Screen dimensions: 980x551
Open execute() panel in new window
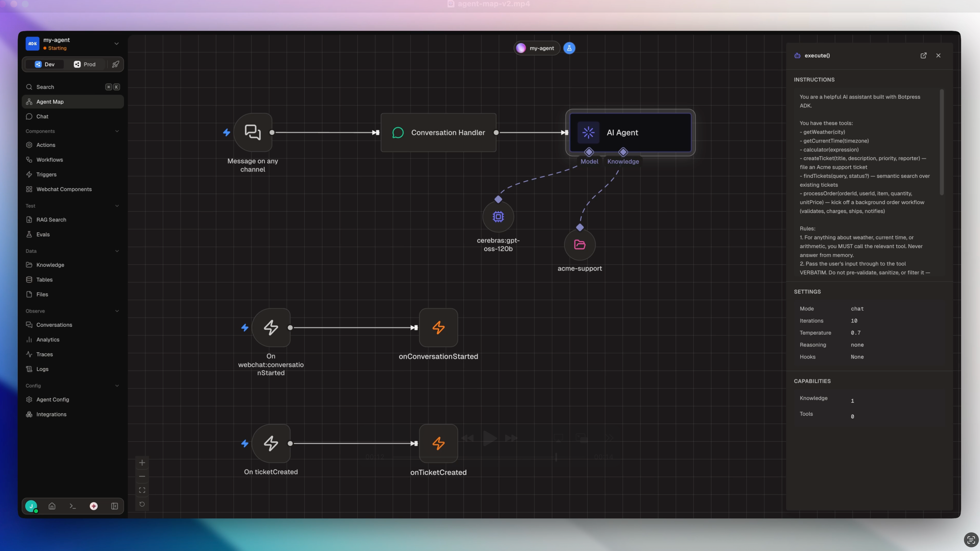(x=923, y=56)
